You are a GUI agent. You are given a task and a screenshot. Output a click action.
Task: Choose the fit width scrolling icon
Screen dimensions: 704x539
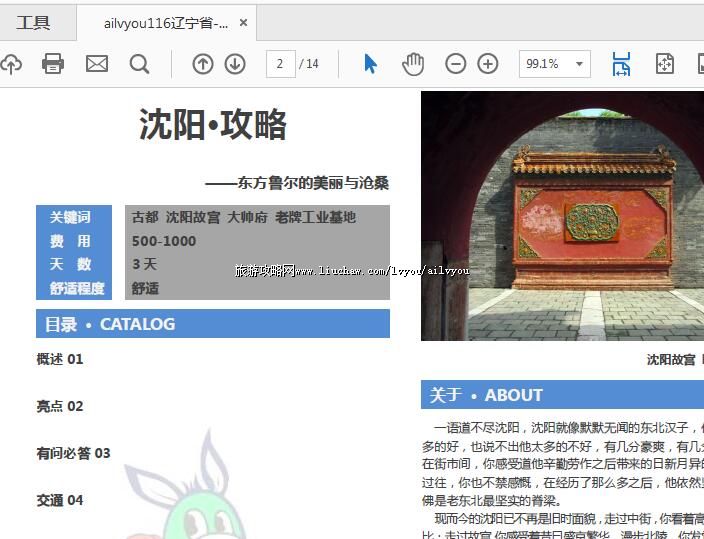click(621, 64)
